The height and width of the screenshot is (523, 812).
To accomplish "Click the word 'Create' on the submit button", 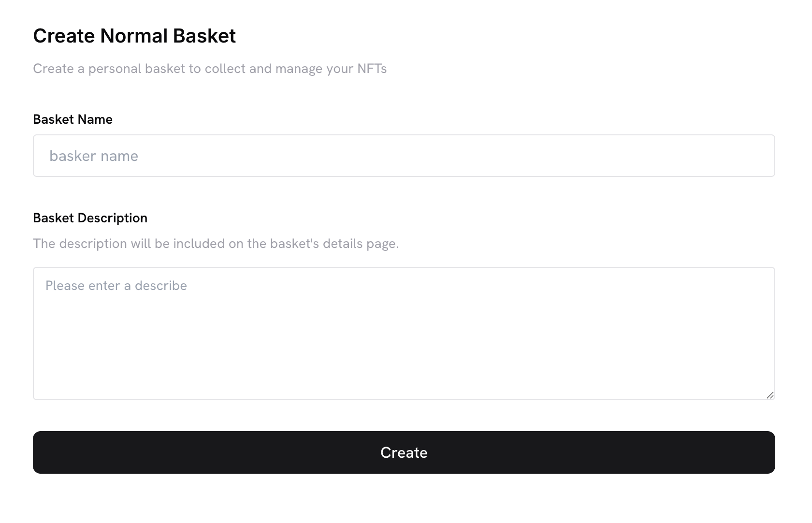I will pyautogui.click(x=404, y=452).
